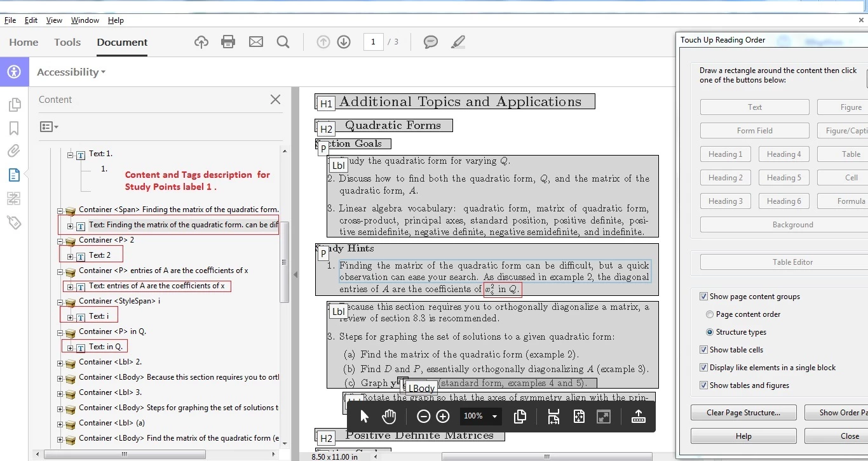
Task: Open the comment bubble tool
Action: 431,42
